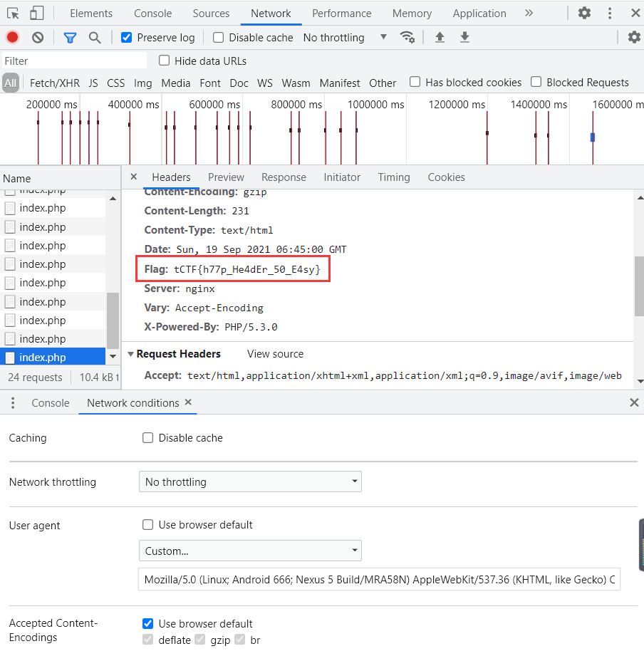Click the request list scrollbar thumb
The image size is (644, 656).
click(113, 321)
